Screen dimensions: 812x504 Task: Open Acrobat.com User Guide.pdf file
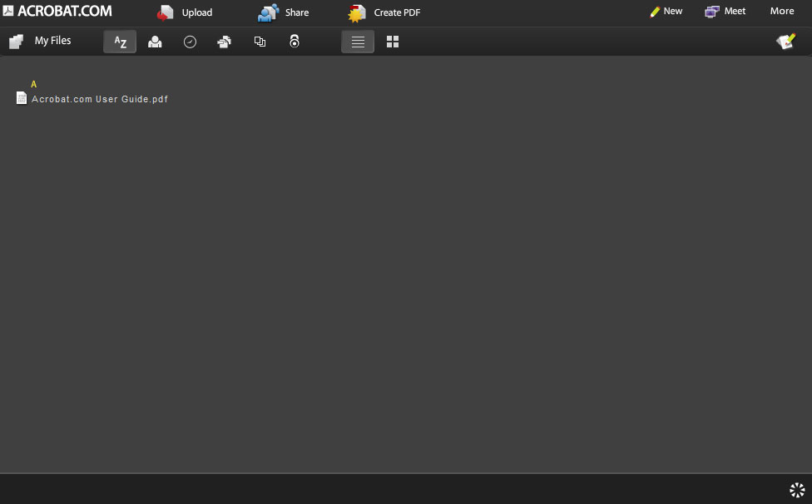tap(99, 99)
